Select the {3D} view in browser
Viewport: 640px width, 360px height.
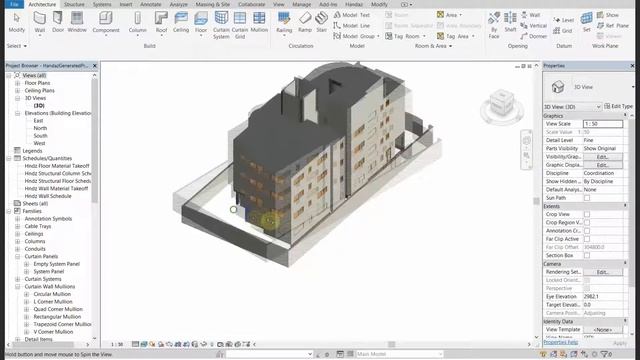click(x=39, y=105)
